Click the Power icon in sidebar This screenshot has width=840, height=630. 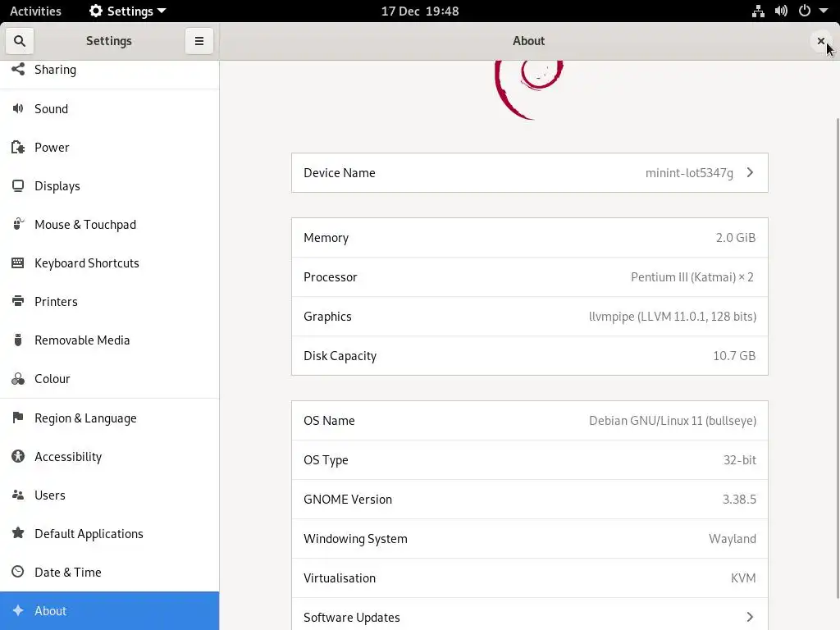click(18, 148)
